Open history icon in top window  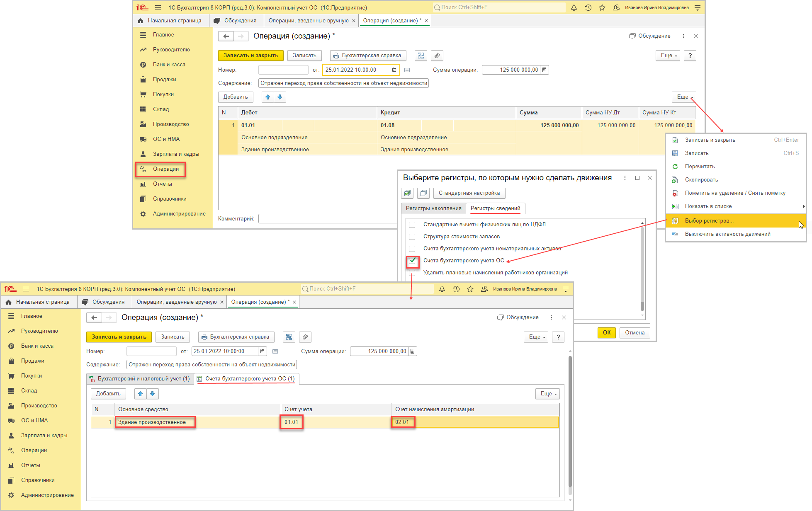(x=588, y=7)
